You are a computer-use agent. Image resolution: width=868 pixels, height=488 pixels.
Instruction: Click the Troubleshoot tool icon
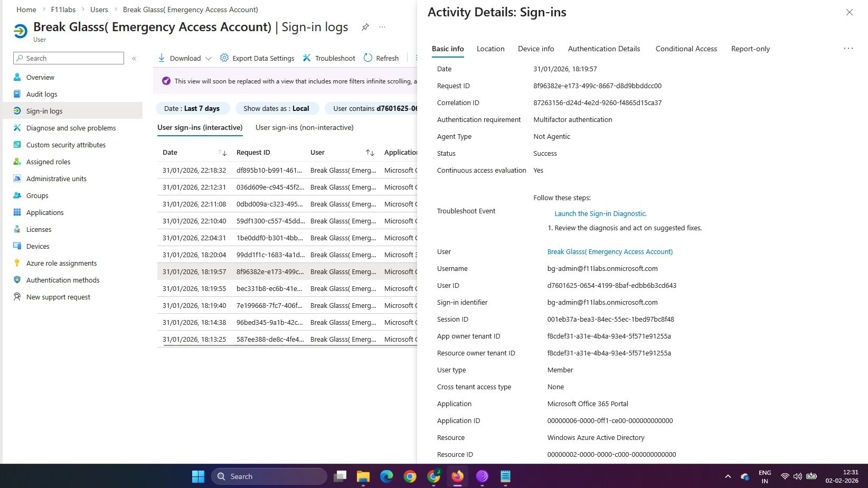click(x=307, y=58)
